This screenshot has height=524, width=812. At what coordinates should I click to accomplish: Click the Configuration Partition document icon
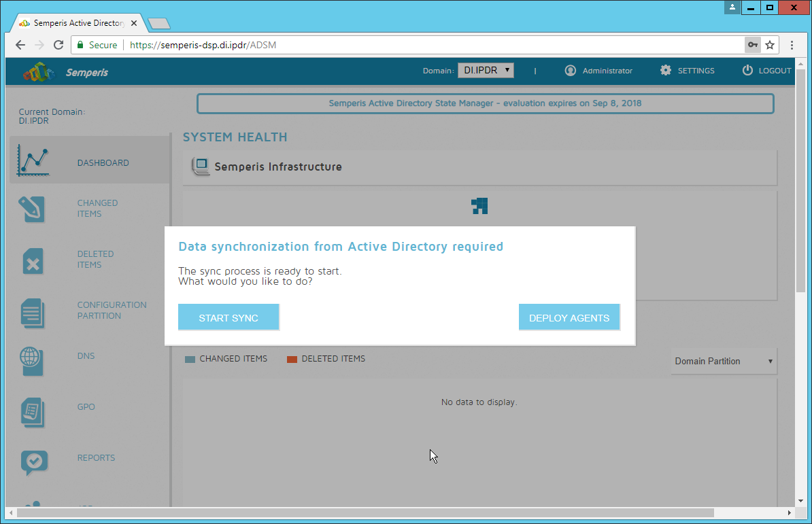(x=32, y=311)
